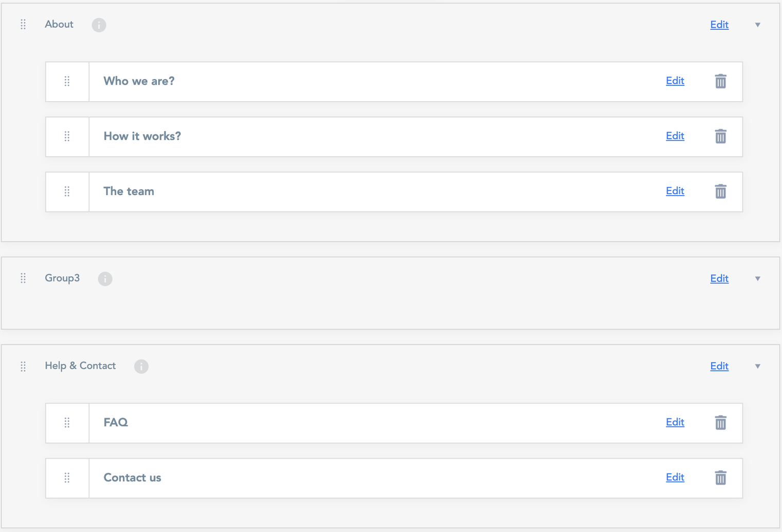Show info for the About group
This screenshot has height=532, width=782.
point(99,25)
